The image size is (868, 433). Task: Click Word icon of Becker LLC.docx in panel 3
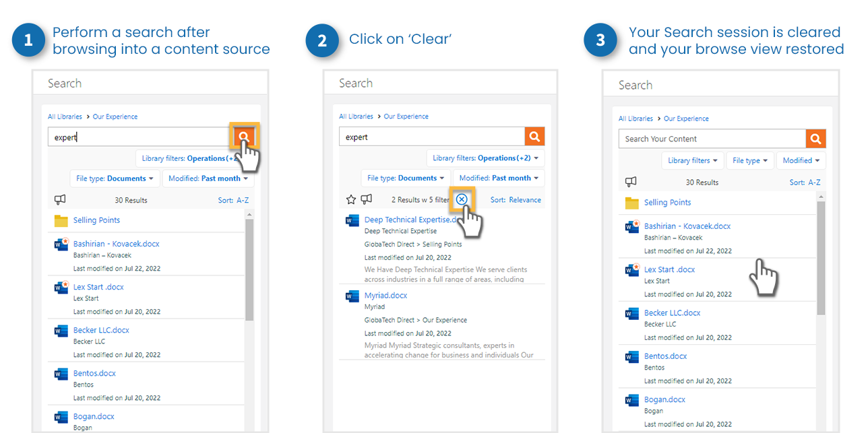click(x=631, y=313)
